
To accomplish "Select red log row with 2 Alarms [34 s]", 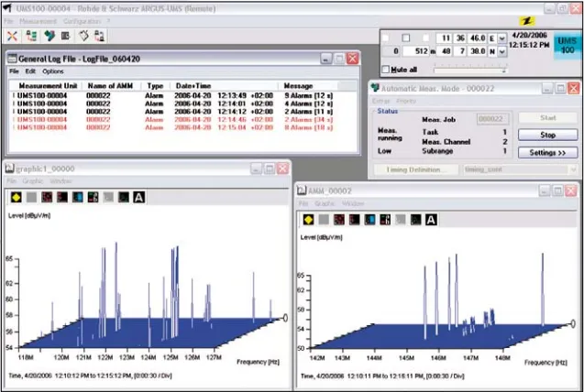I will [x=173, y=119].
